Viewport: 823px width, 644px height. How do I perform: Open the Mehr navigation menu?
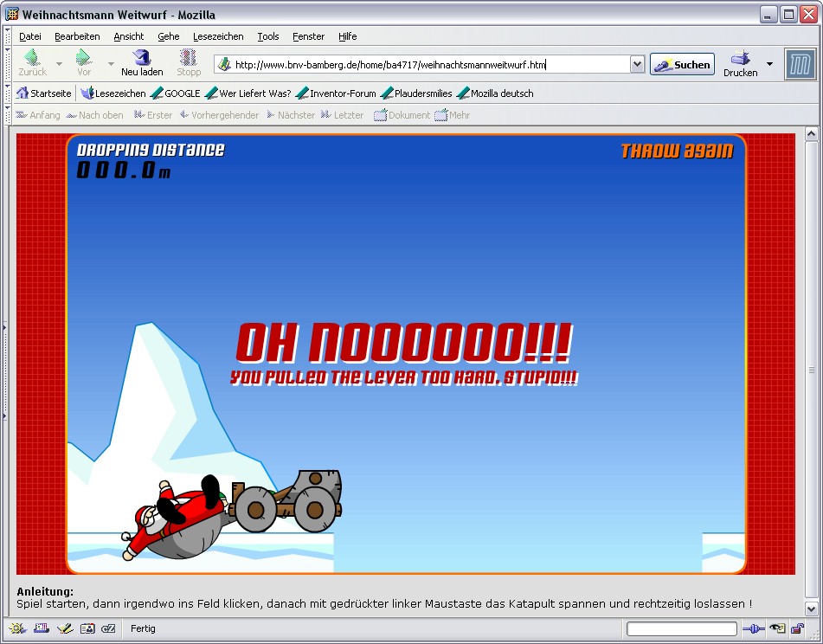[x=453, y=115]
